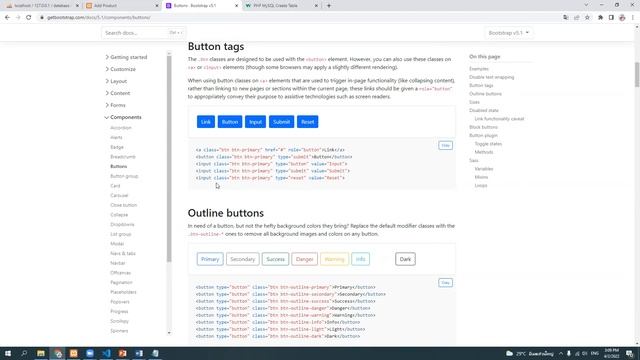Select the Buttons Bootstrap v5.1 tab

(x=202, y=6)
